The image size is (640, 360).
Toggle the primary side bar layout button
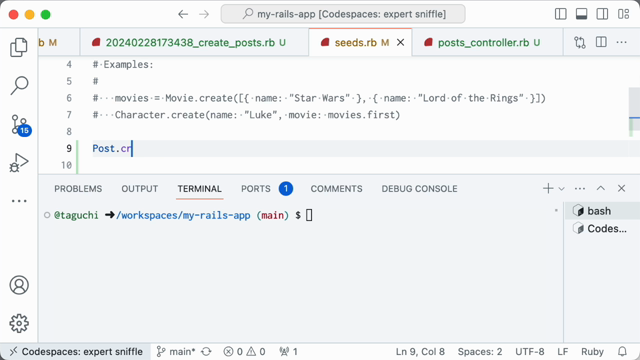[560, 14]
